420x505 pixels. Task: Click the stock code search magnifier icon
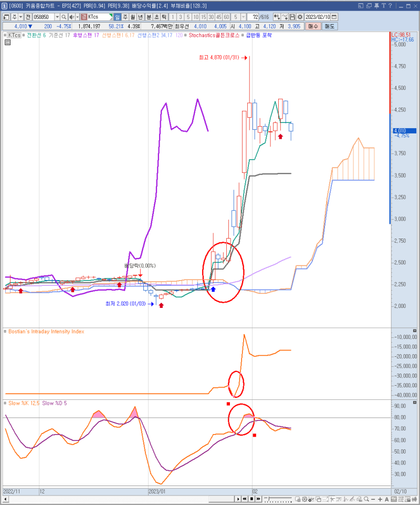pos(63,17)
